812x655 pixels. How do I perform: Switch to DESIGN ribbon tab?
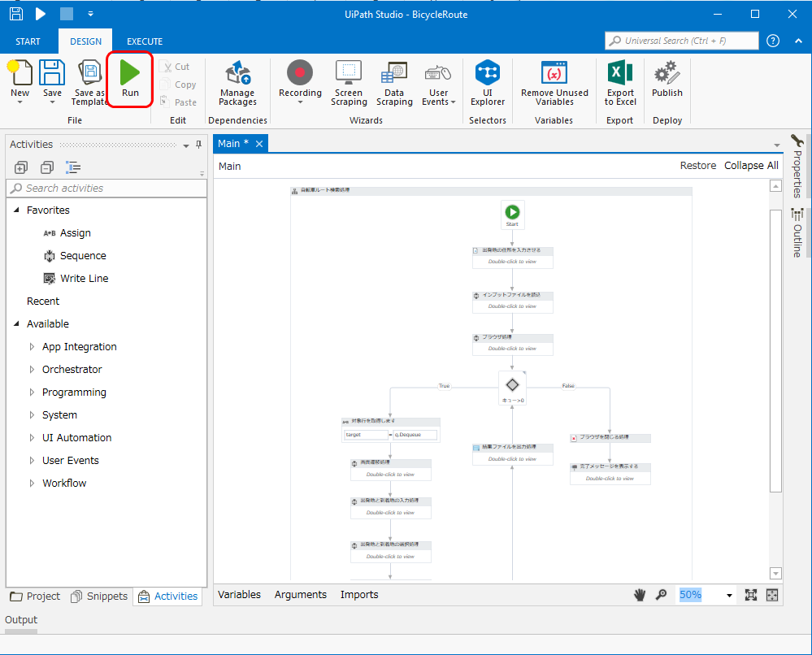pyautogui.click(x=85, y=41)
